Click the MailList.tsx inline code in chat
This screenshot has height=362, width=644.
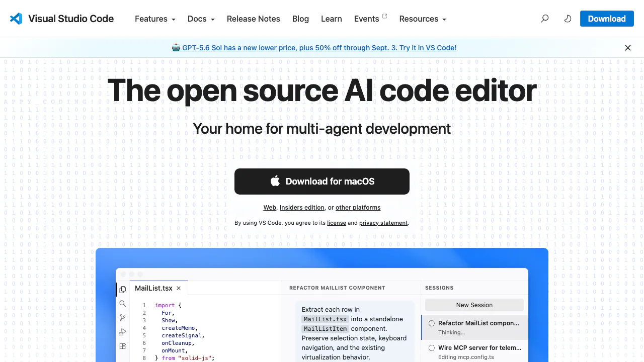tap(326, 319)
